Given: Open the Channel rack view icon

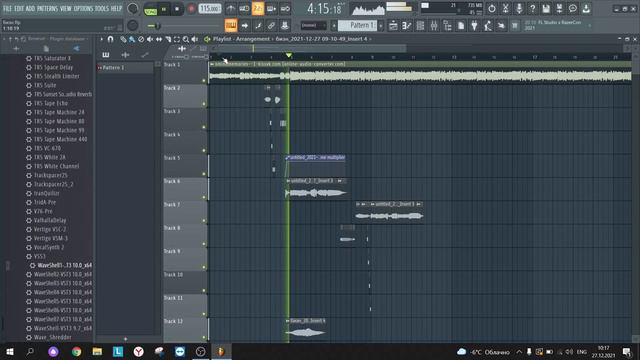Looking at the screenshot, I should (x=420, y=26).
